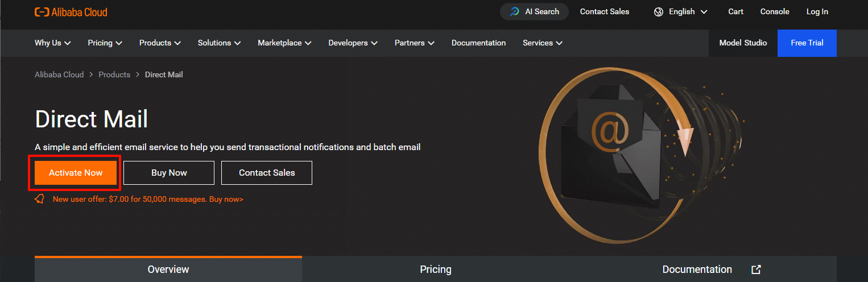Switch to the Overview tab
Viewport: 868px width, 282px height.
pos(168,269)
